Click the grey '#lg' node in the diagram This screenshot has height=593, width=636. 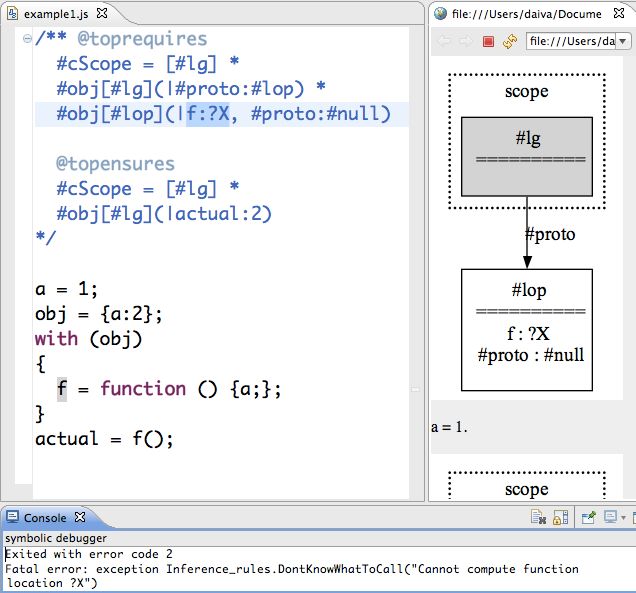pos(527,157)
